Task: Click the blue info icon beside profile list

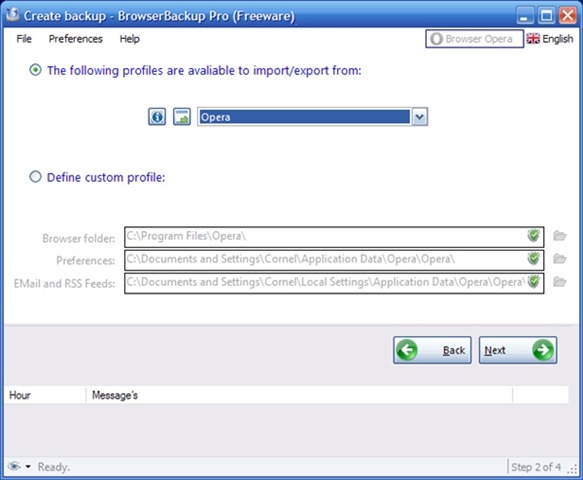Action: [157, 117]
